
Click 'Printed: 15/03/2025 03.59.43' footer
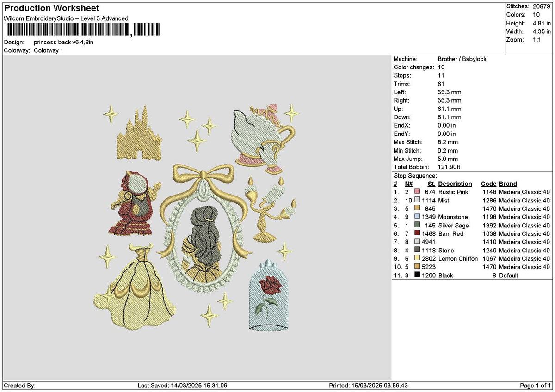coord(369,386)
